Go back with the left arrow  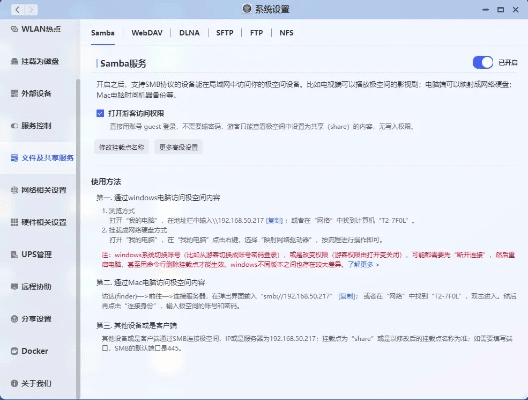coord(18,9)
